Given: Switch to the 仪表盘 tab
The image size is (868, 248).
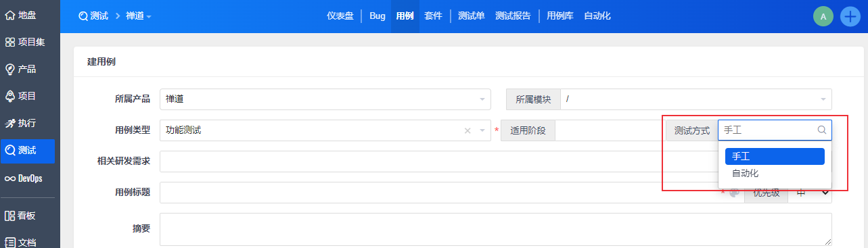Looking at the screenshot, I should (340, 16).
